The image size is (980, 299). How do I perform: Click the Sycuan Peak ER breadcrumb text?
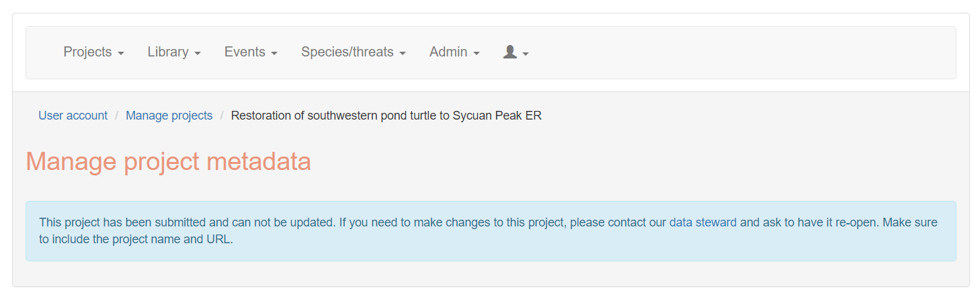click(x=386, y=116)
